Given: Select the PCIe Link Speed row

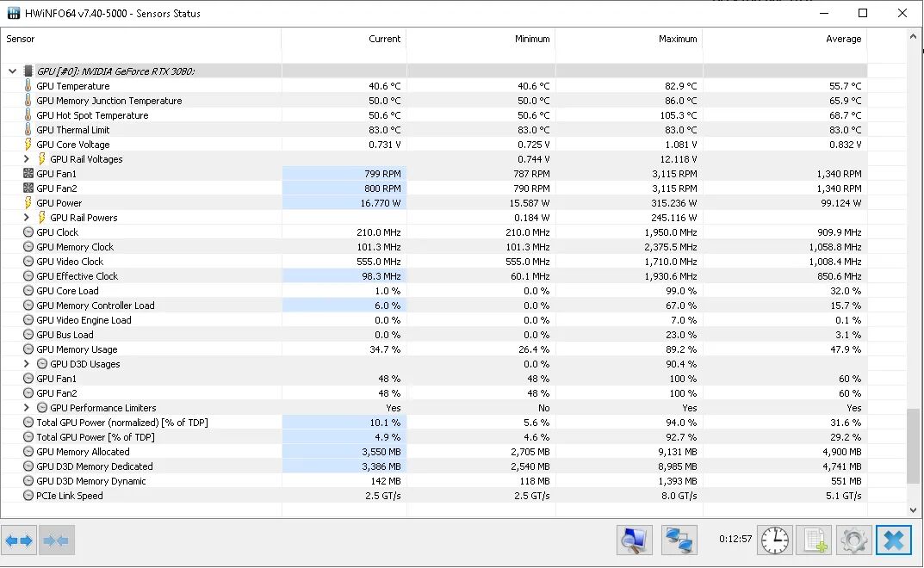Looking at the screenshot, I should 69,496.
